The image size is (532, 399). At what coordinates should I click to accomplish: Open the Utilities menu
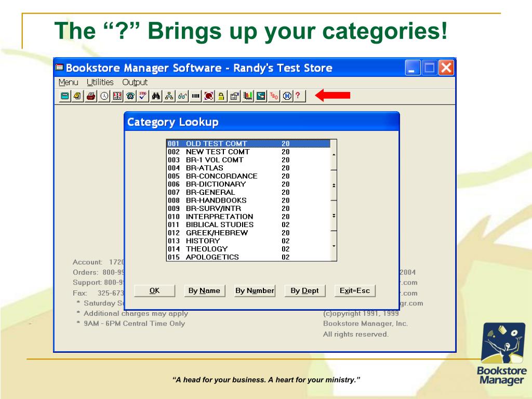[100, 83]
